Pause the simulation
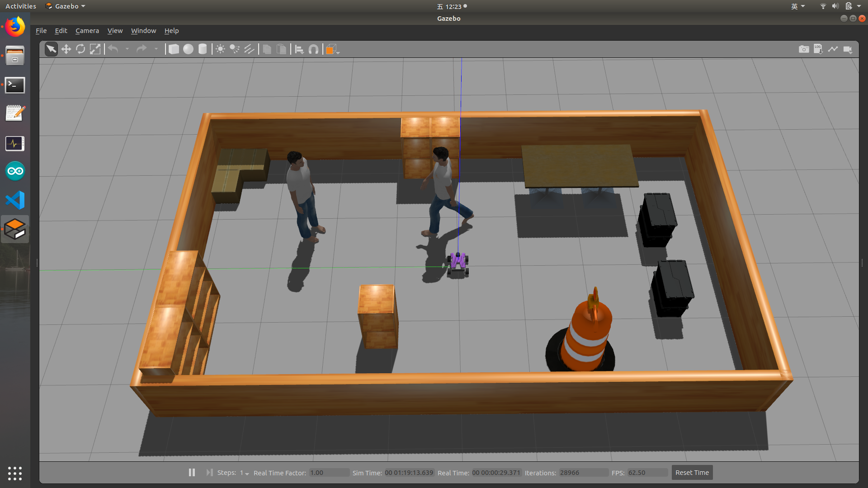Viewport: 868px width, 488px height. 192,472
